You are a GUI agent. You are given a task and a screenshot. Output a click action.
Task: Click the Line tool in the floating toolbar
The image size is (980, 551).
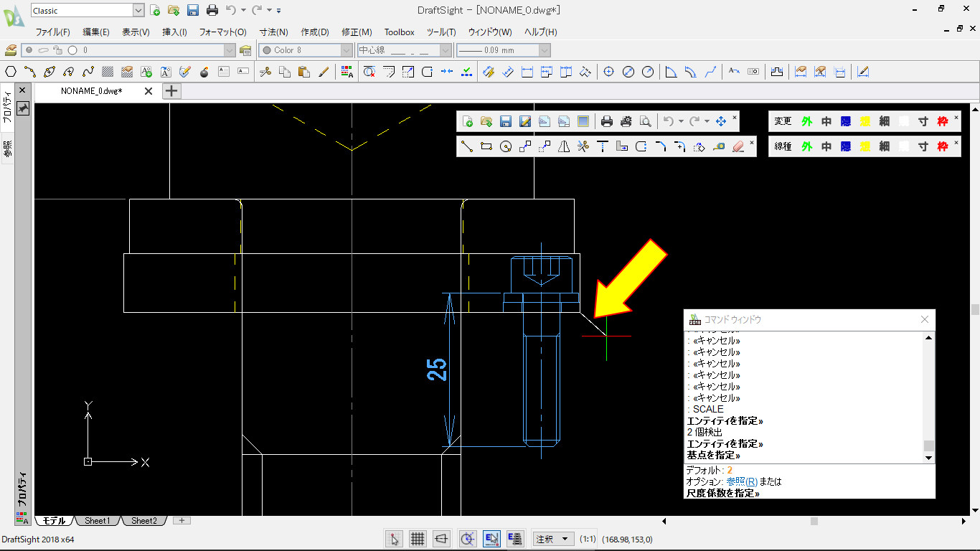[466, 146]
